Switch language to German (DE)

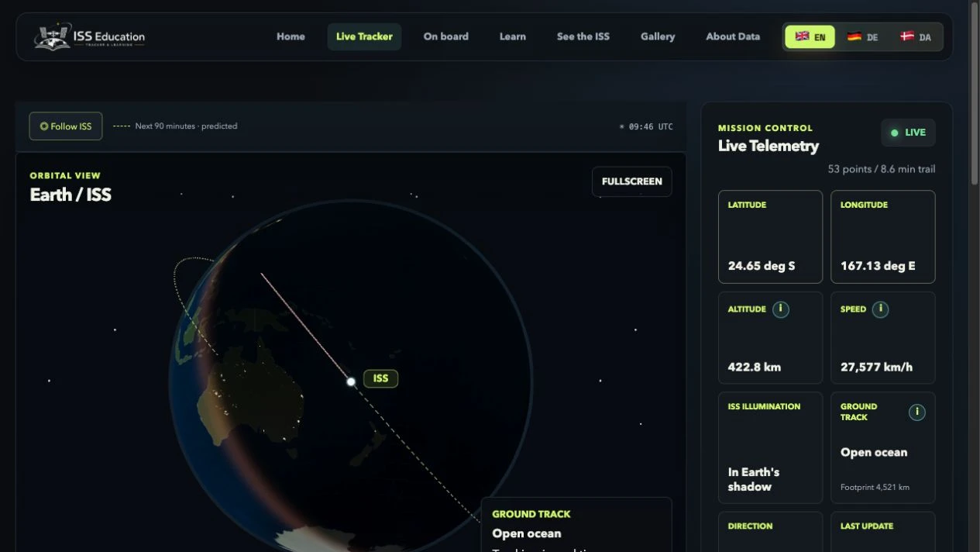[862, 36]
